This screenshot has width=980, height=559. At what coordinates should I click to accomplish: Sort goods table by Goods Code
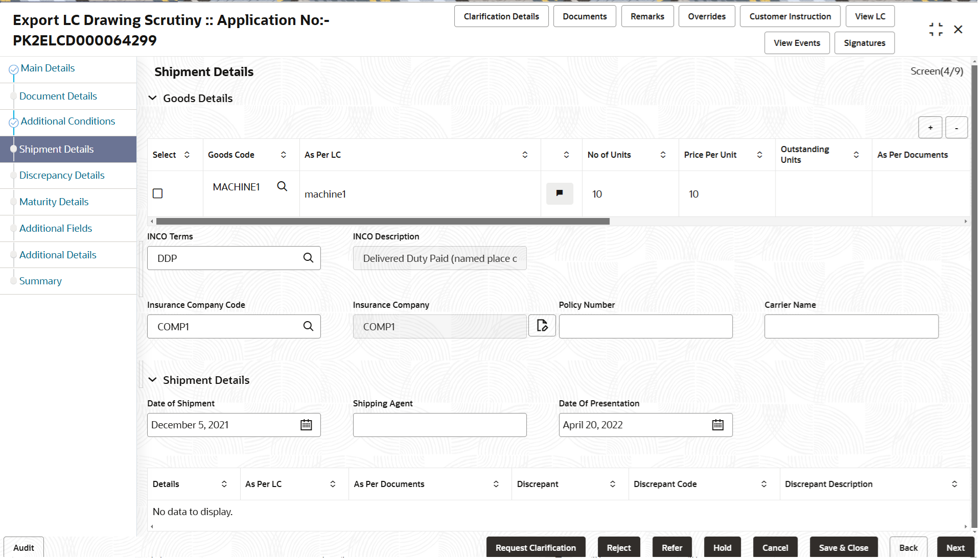click(284, 155)
